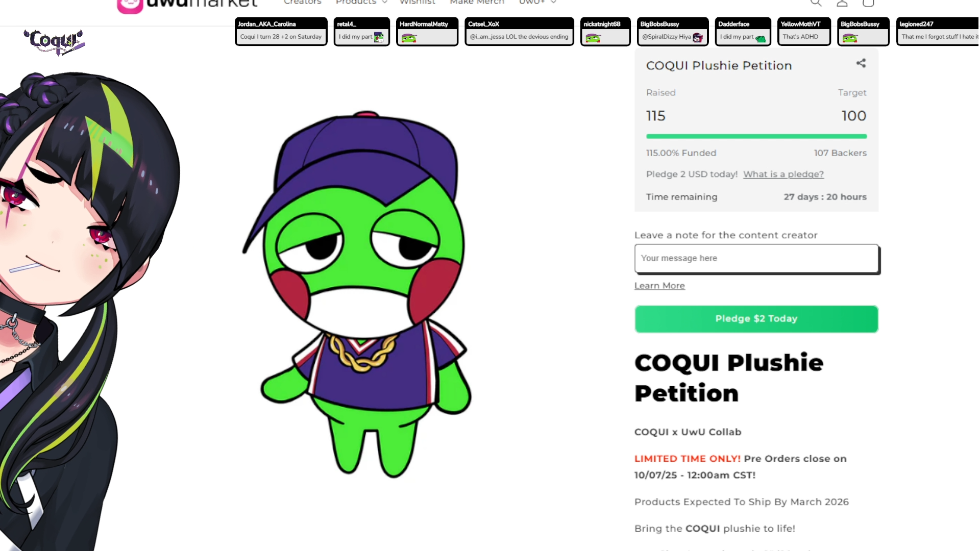Open the Make Merch menu item
This screenshot has height=551, width=980.
[477, 3]
